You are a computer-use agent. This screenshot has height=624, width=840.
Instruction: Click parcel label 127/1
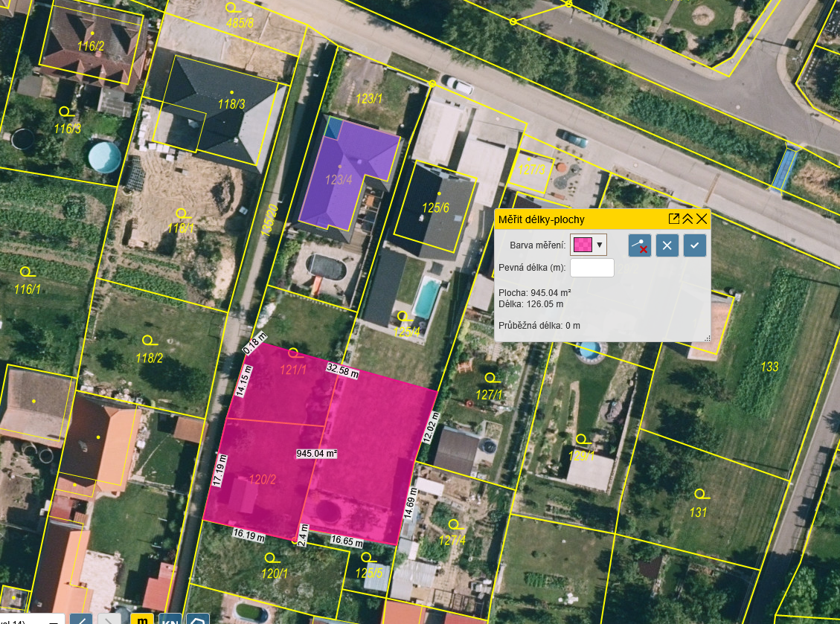pos(489,395)
